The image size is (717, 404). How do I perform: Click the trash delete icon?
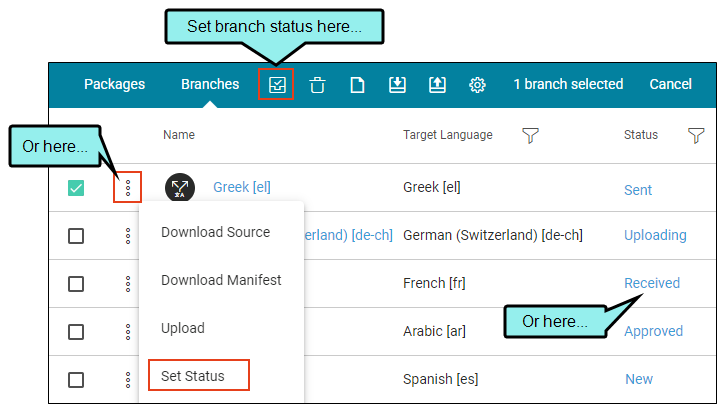pyautogui.click(x=317, y=85)
